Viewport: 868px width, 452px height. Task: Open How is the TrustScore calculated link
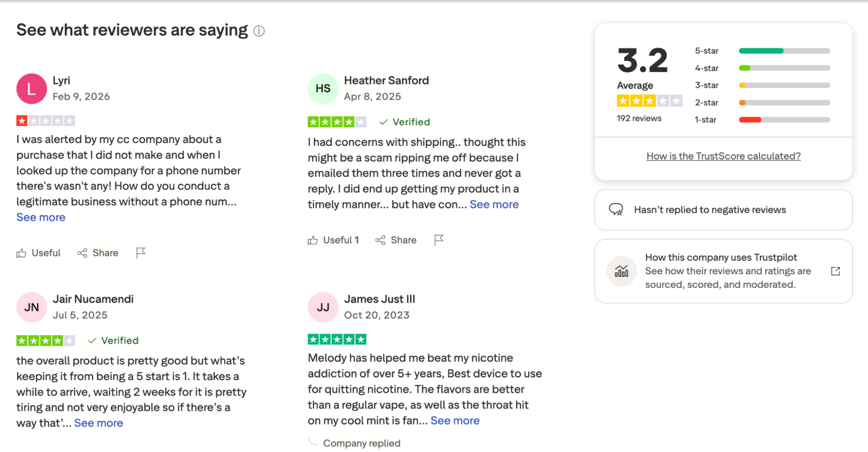(x=723, y=156)
